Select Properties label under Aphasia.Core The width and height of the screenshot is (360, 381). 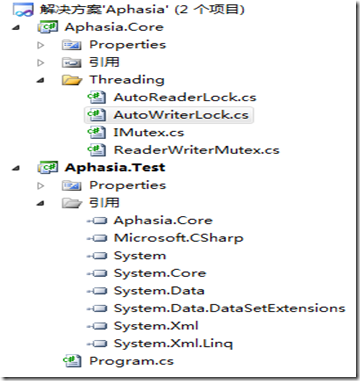pos(128,45)
